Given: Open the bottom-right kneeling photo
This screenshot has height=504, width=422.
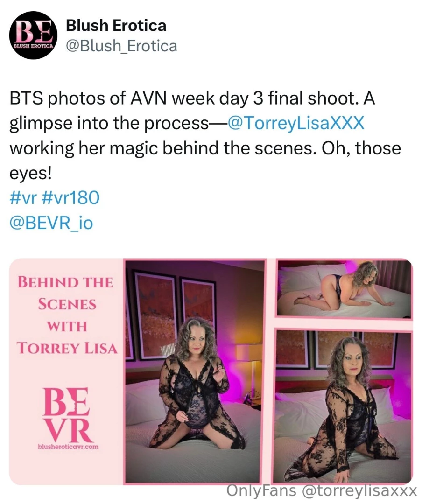Looking at the screenshot, I should coord(343,406).
